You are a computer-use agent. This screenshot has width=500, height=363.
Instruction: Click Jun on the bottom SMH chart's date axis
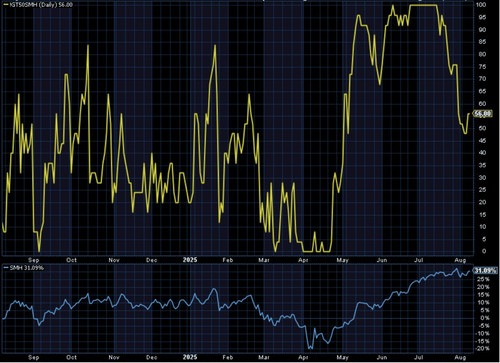click(382, 357)
